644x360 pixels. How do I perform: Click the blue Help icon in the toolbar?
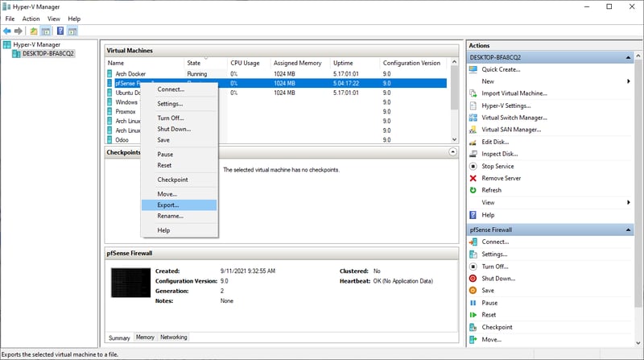(x=60, y=31)
